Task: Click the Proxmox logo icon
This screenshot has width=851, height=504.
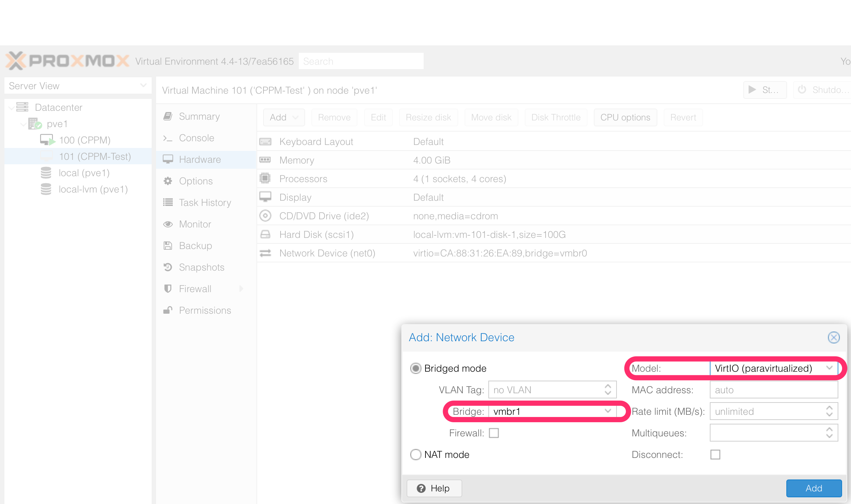Action: [x=16, y=61]
